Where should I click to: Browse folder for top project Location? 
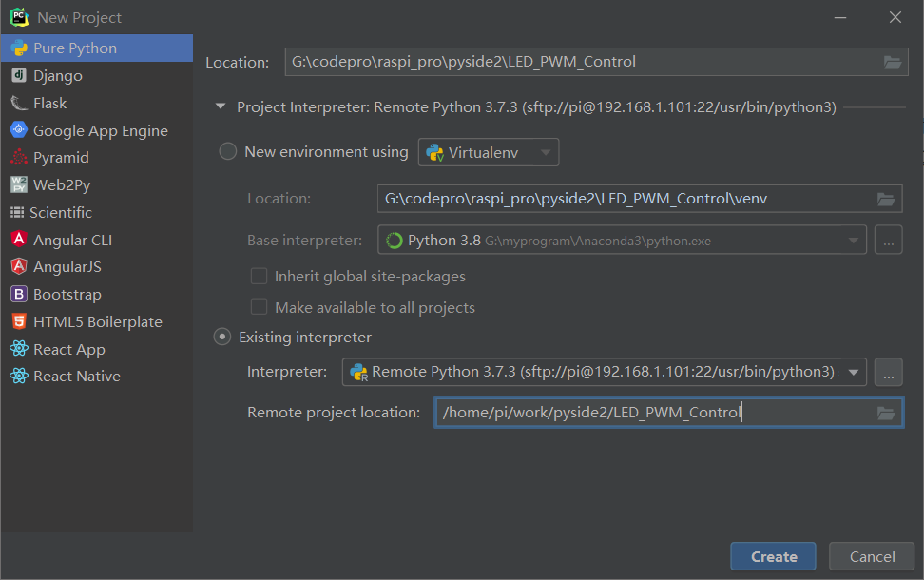pos(893,62)
